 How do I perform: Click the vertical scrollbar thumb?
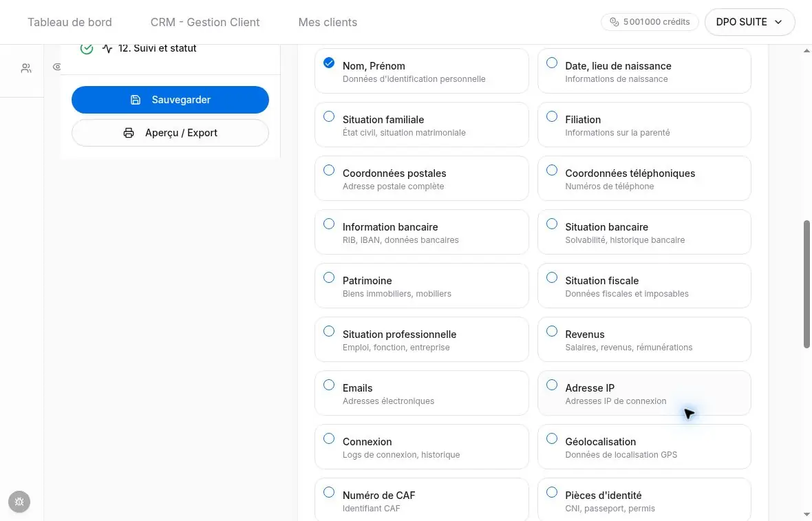806,284
